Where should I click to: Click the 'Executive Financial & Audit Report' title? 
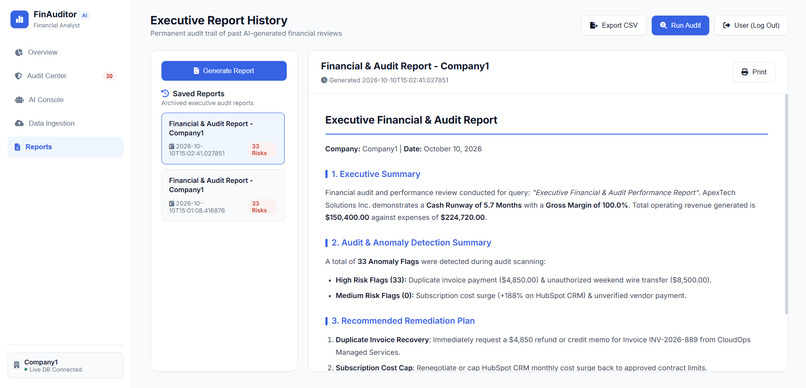(x=411, y=120)
